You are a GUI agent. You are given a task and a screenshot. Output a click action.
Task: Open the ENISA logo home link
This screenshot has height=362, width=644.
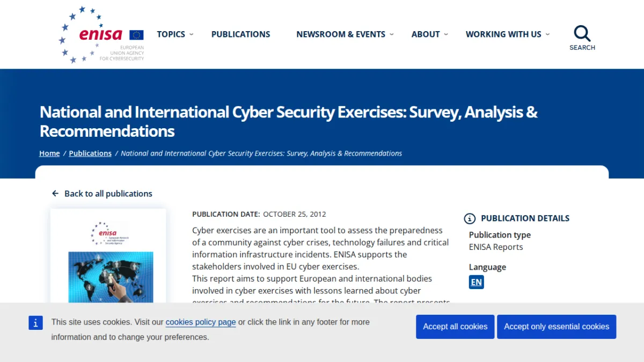[x=101, y=34]
